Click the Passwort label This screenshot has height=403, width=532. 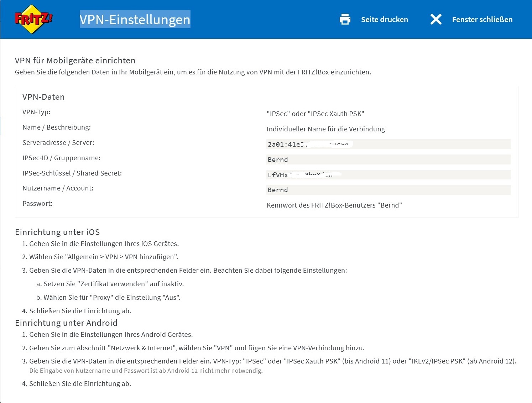click(x=37, y=204)
